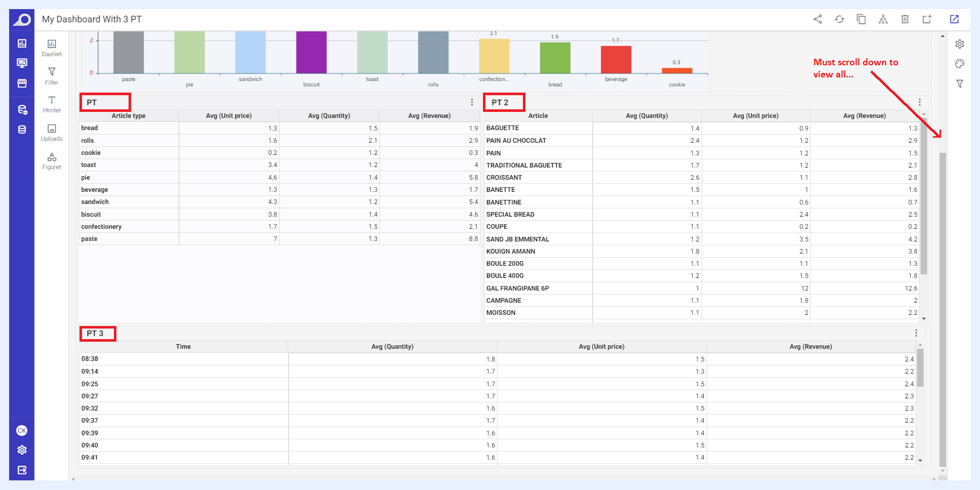The height and width of the screenshot is (490, 980).
Task: Refresh the dashboard with the refresh icon
Action: coord(839,19)
